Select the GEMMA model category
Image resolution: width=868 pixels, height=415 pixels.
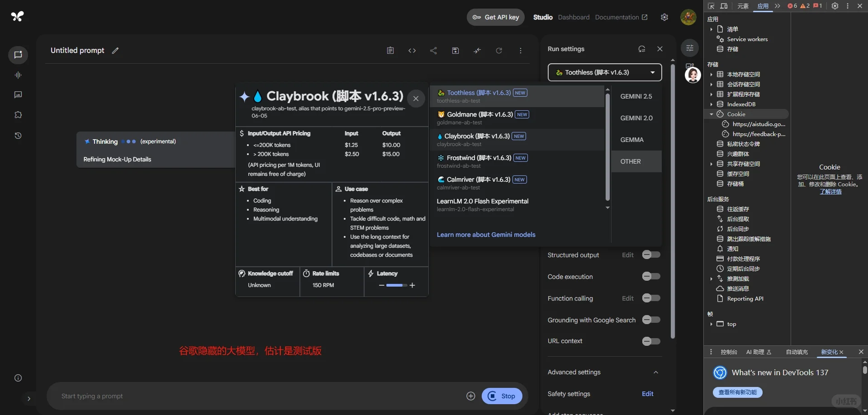point(636,140)
